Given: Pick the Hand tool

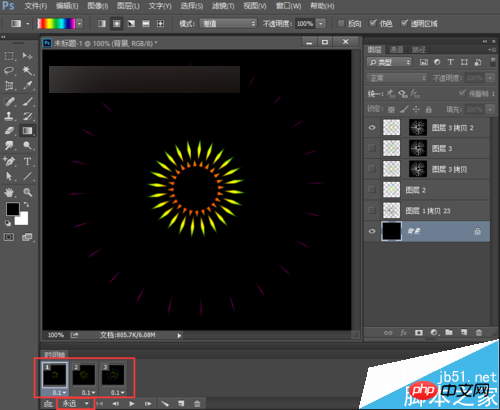Looking at the screenshot, I should click(9, 192).
